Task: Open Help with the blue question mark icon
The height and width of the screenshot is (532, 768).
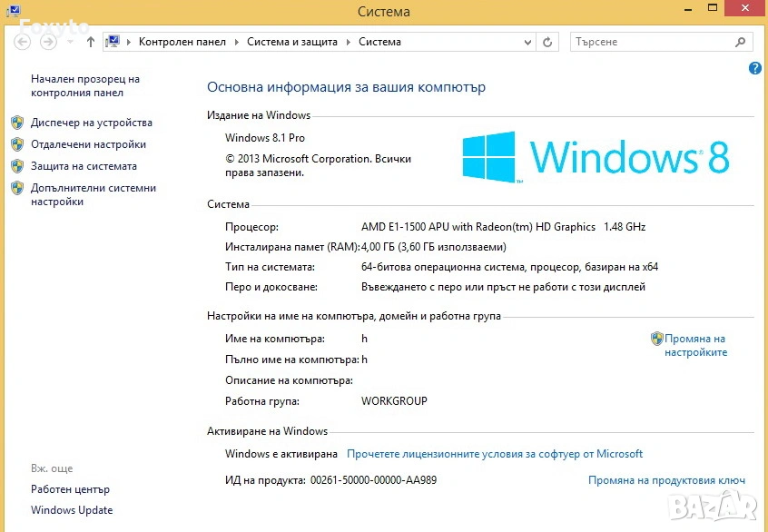Action: (755, 68)
